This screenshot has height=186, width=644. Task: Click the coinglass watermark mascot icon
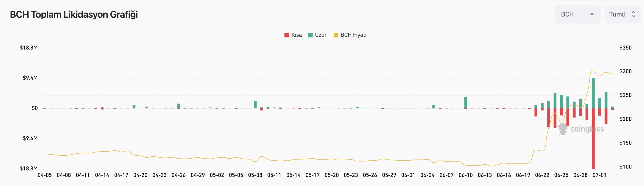563,129
